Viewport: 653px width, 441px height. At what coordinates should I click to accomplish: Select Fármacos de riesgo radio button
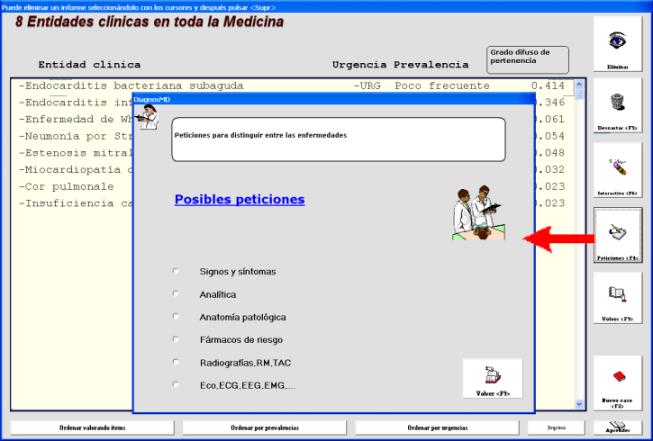click(x=176, y=339)
